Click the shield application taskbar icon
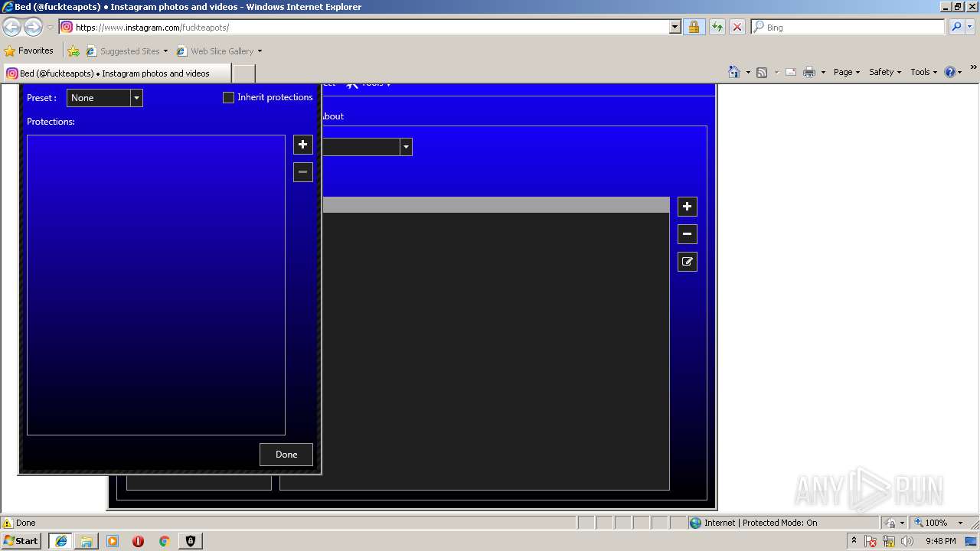This screenshot has height=551, width=980. [190, 541]
